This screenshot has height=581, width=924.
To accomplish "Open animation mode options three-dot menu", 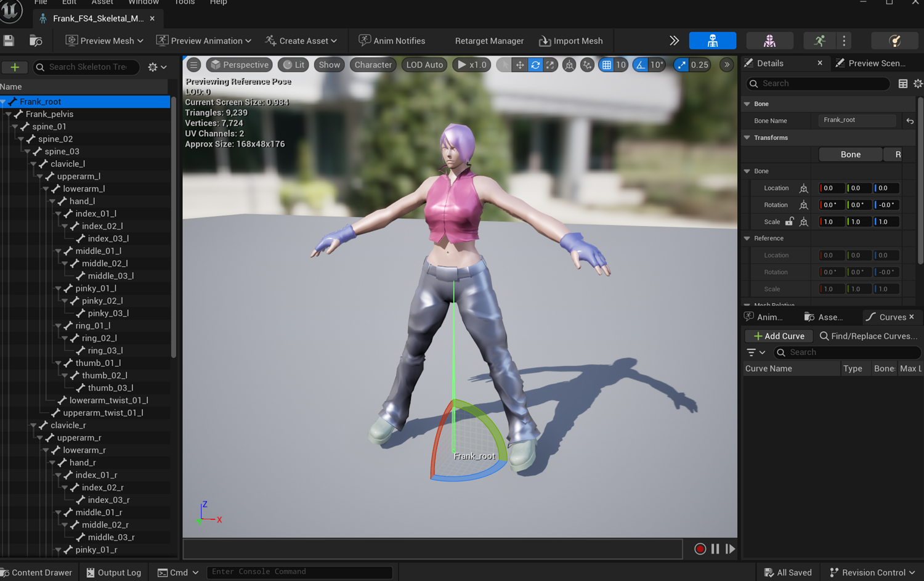I will pyautogui.click(x=845, y=41).
